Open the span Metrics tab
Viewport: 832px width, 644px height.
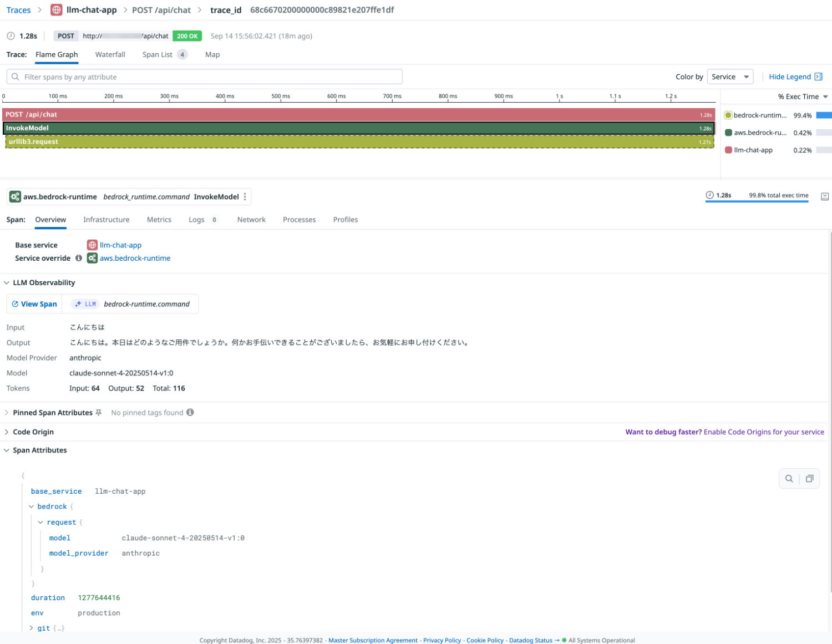[159, 220]
